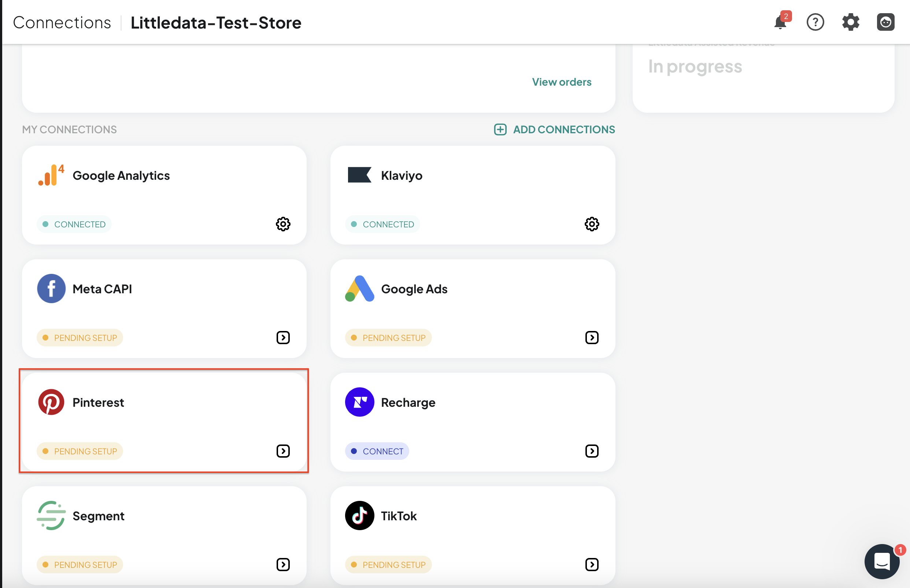The image size is (910, 588).
Task: Click the Littledata-Test-Store title
Action: pos(216,23)
